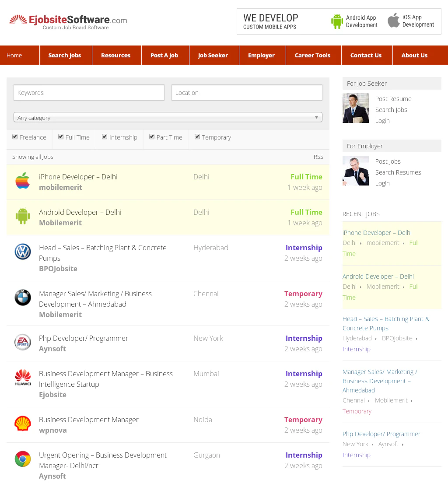Screen dimensions: 448x483
Task: Open the Job Seeker menu
Action: [213, 56]
